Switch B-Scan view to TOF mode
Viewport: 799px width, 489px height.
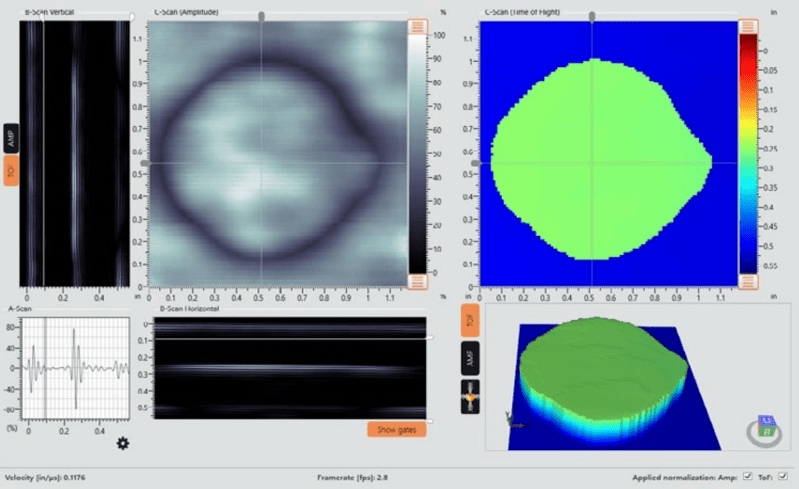tap(11, 171)
